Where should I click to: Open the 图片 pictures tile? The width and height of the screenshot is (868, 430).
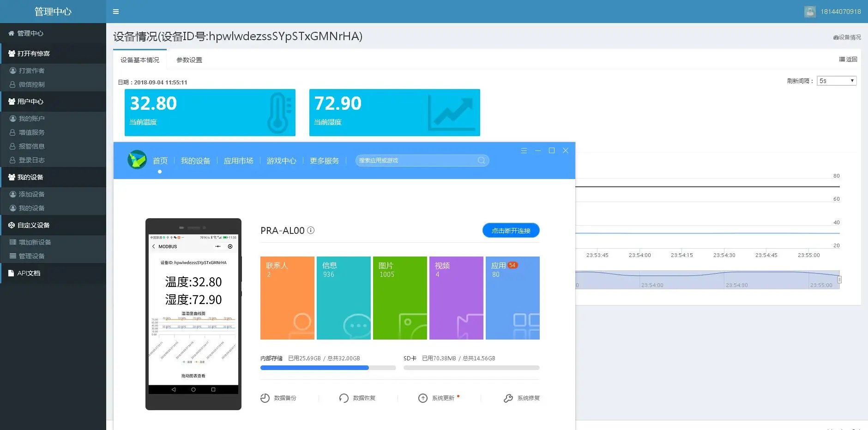click(x=400, y=298)
